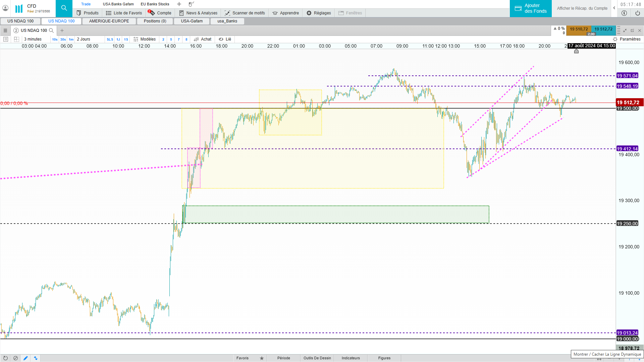Open the 2 Jours range dropdown
644x362 pixels.
click(84, 39)
